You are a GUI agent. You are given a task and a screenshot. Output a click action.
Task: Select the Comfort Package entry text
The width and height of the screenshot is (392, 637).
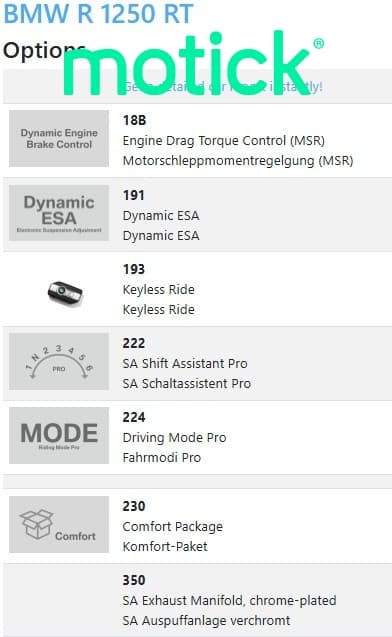pos(173,527)
